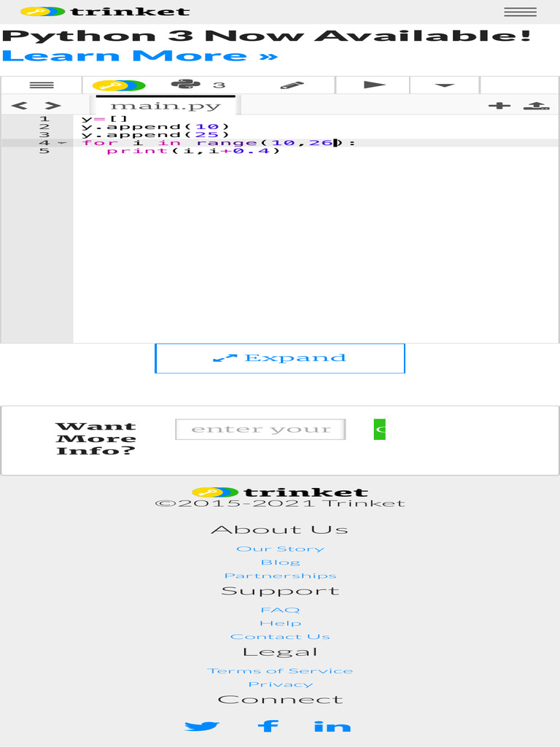The height and width of the screenshot is (747, 560).
Task: Open the FAQ link
Action: tap(280, 610)
